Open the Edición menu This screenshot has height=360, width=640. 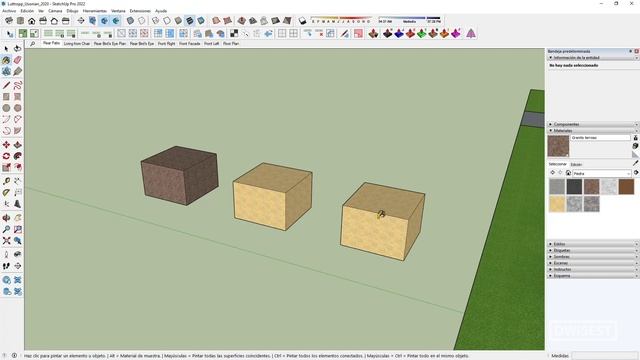27,11
